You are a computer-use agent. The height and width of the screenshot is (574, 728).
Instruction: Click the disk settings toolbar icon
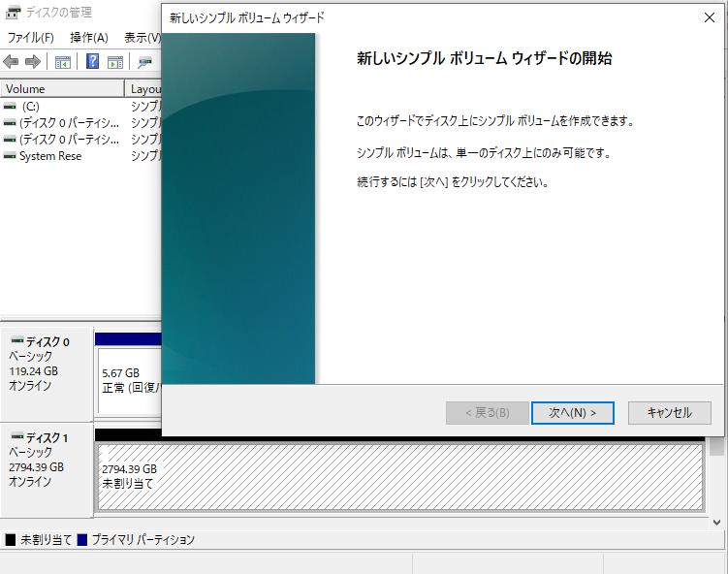click(x=145, y=62)
